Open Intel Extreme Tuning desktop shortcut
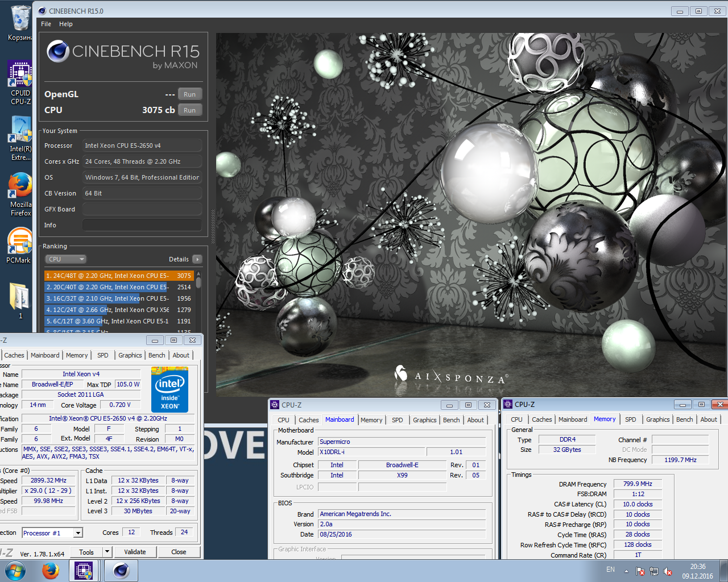The width and height of the screenshot is (728, 582). click(x=20, y=139)
